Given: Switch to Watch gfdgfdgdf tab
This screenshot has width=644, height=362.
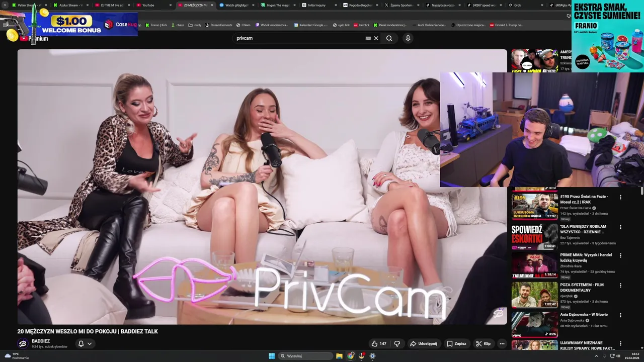Looking at the screenshot, I should click(235, 5).
